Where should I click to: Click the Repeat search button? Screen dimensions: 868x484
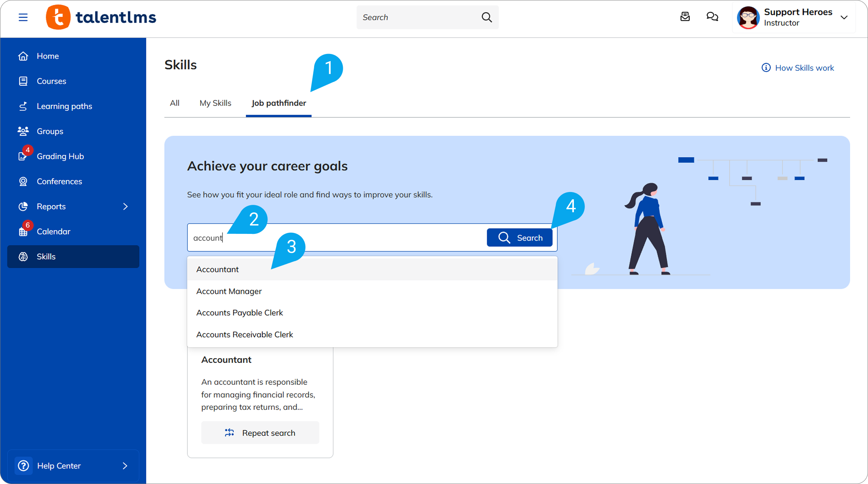260,433
